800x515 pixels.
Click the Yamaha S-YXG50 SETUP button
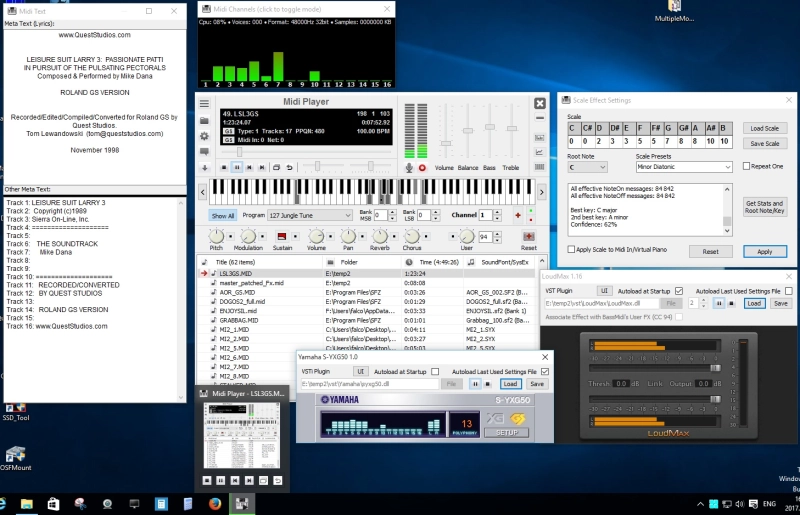(507, 432)
